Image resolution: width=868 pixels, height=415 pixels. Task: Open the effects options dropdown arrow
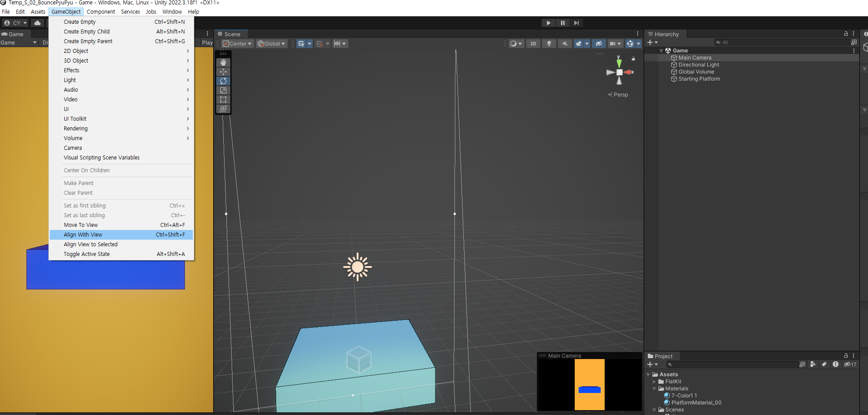pyautogui.click(x=587, y=44)
